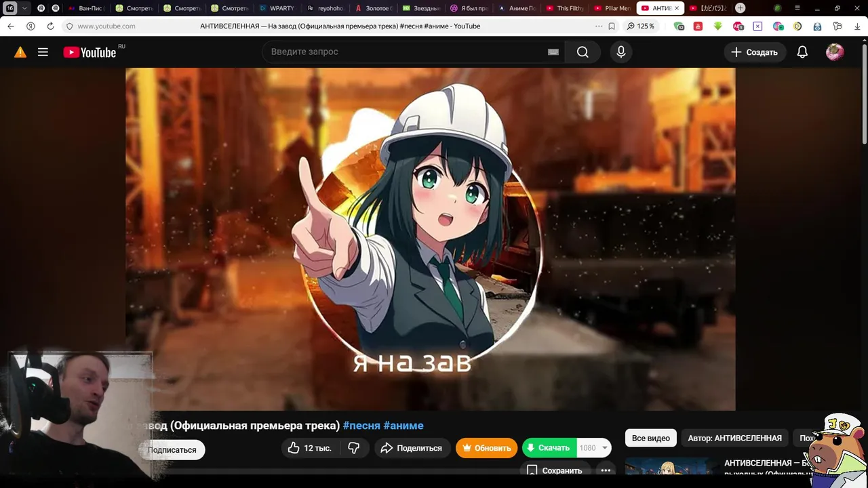Open the account avatar menu
This screenshot has height=488, width=868.
pos(835,52)
